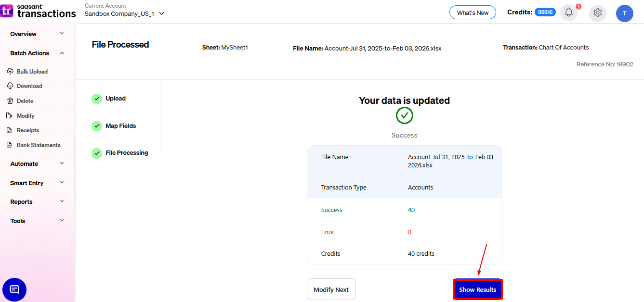Image resolution: width=644 pixels, height=302 pixels.
Task: Open your profile avatar
Action: point(625,13)
